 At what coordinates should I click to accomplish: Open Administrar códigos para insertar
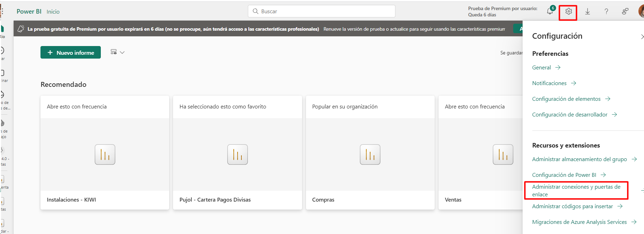[x=577, y=206]
